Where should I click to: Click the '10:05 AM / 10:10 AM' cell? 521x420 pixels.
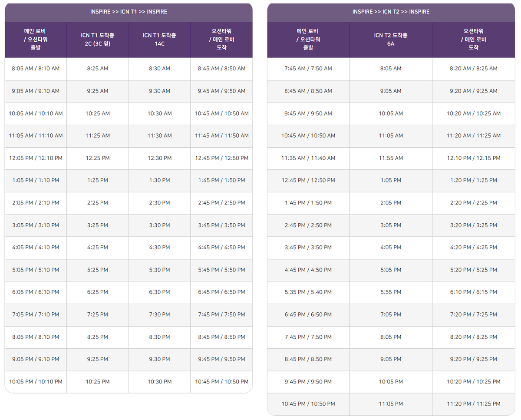coord(36,113)
